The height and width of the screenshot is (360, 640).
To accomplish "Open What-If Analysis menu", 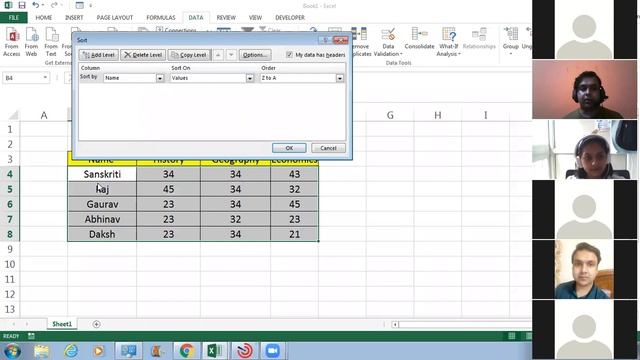I will click(449, 42).
